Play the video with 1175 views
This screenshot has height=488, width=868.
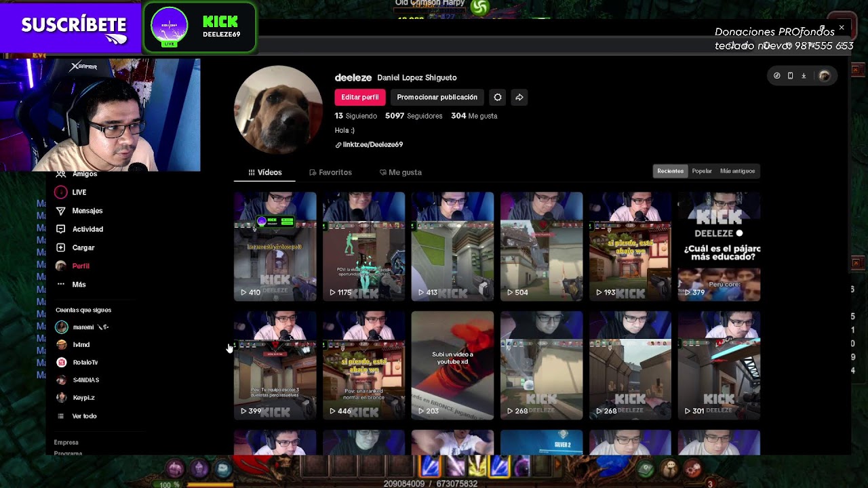[363, 246]
